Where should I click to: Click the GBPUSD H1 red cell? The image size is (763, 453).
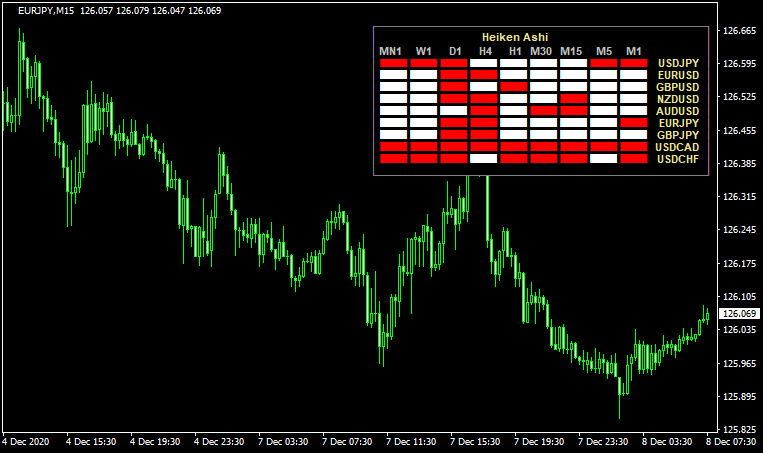(x=514, y=87)
